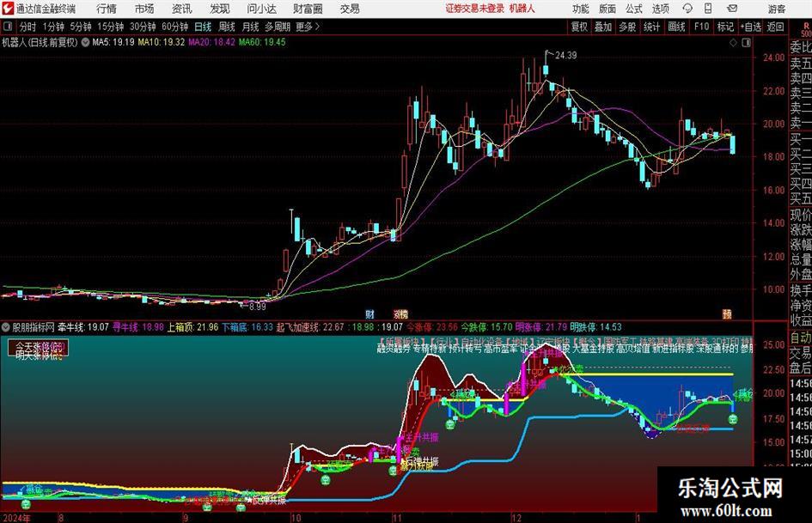
Task: Click 下箱底: 16.33 indicator value
Action: [247, 327]
